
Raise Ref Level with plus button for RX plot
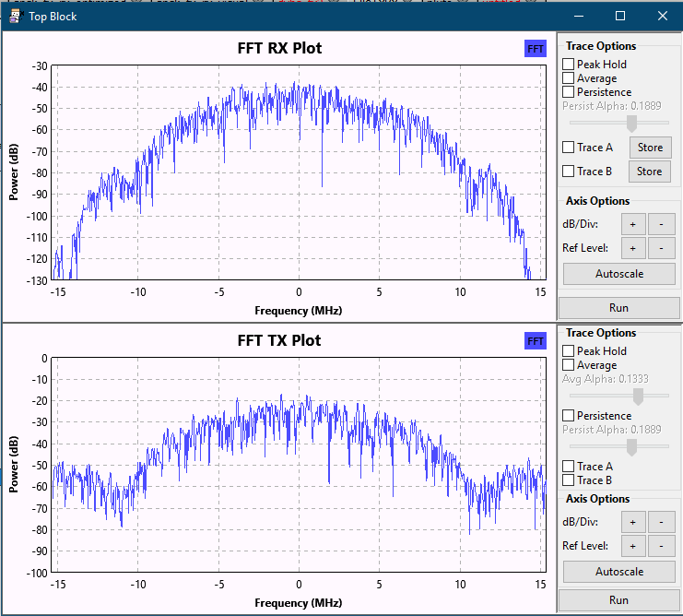633,247
